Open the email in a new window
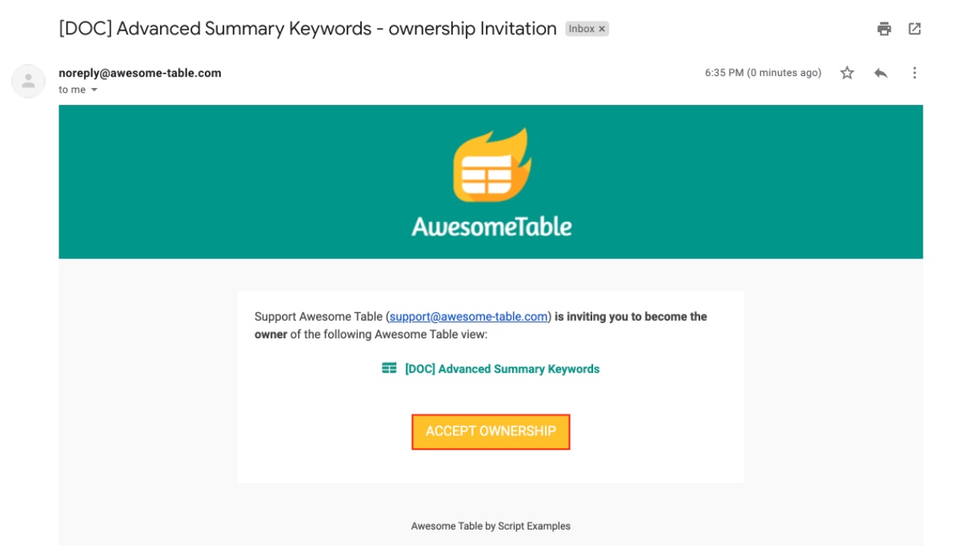Viewport: 954px width, 560px height. click(914, 29)
